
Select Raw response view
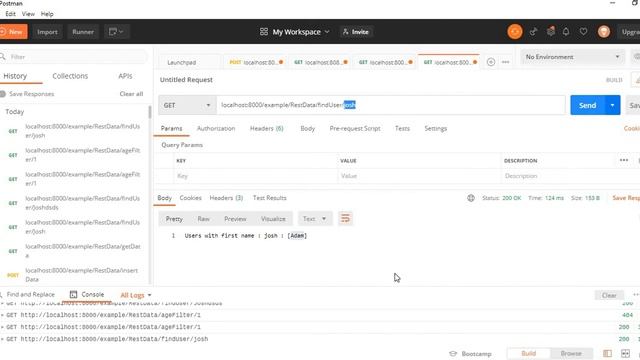click(203, 219)
